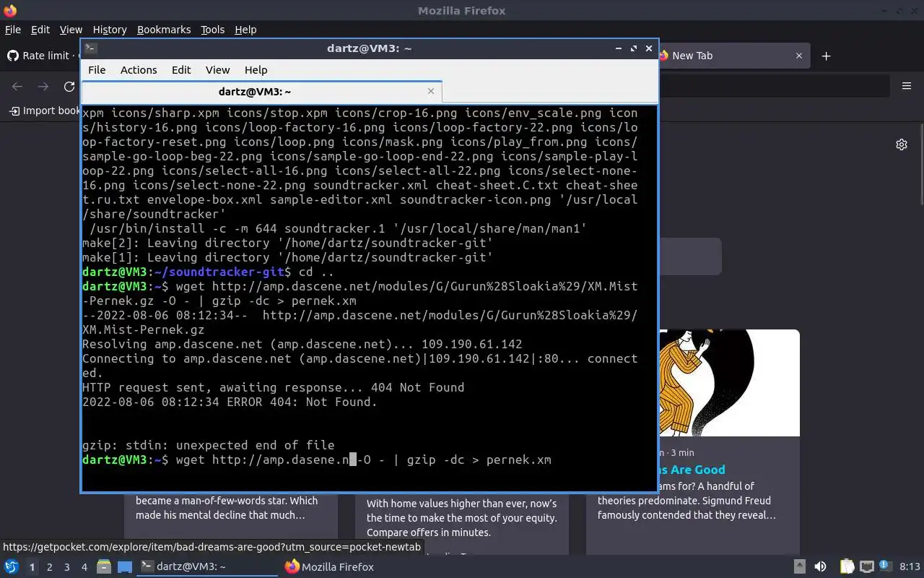924x578 pixels.
Task: Open new tab personalize gear icon
Action: point(902,144)
